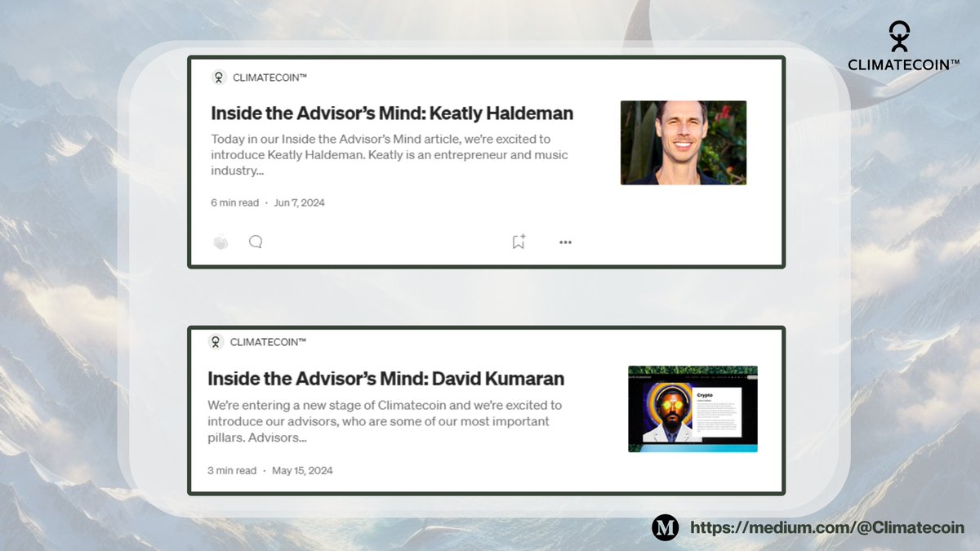Select the 3 min read label
Screen dimensions: 980x551
click(x=231, y=470)
